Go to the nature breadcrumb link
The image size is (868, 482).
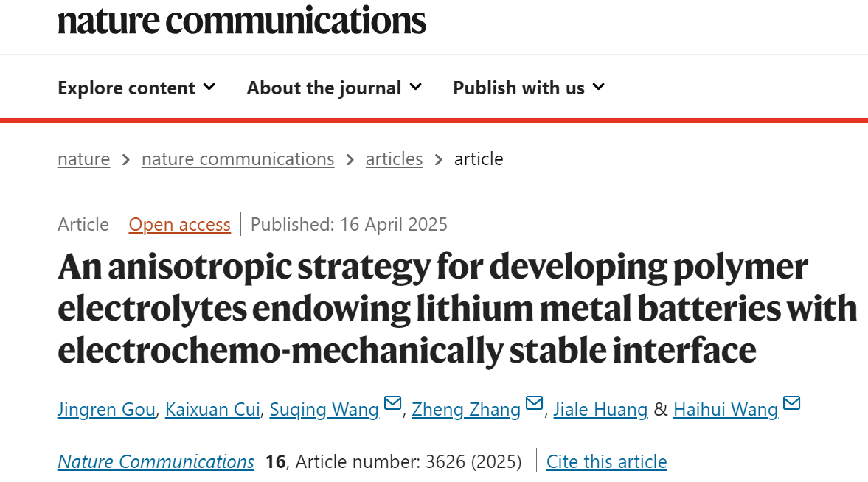click(x=83, y=159)
